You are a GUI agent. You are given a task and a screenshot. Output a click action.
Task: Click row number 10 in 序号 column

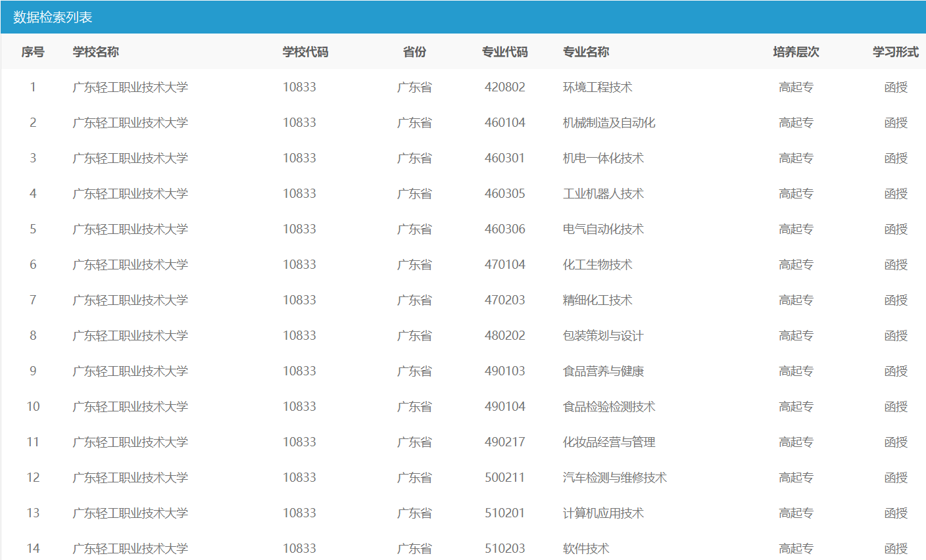(33, 407)
